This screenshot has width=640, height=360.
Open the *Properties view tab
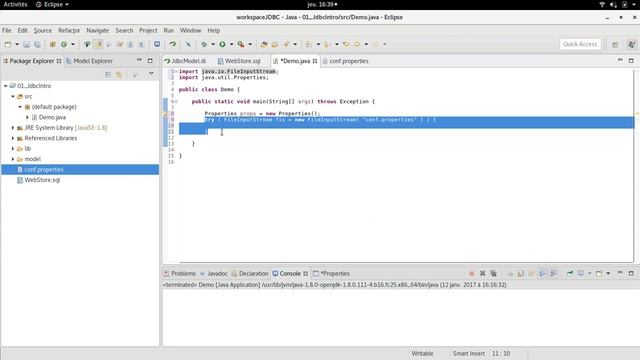(x=331, y=273)
